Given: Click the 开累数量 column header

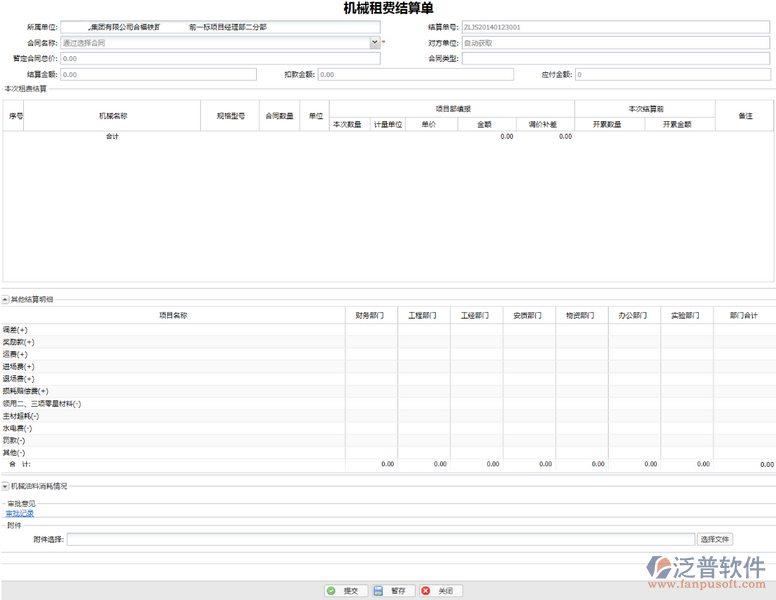Looking at the screenshot, I should [610, 124].
